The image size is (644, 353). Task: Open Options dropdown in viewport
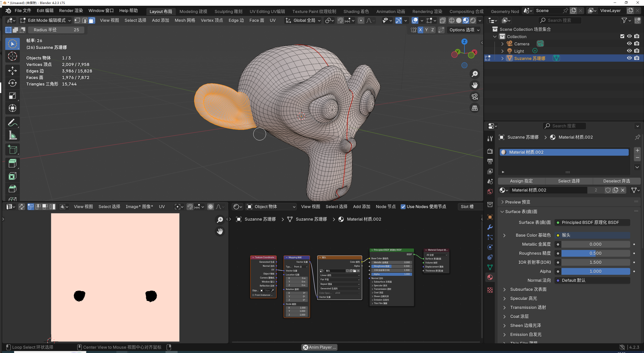pyautogui.click(x=464, y=30)
